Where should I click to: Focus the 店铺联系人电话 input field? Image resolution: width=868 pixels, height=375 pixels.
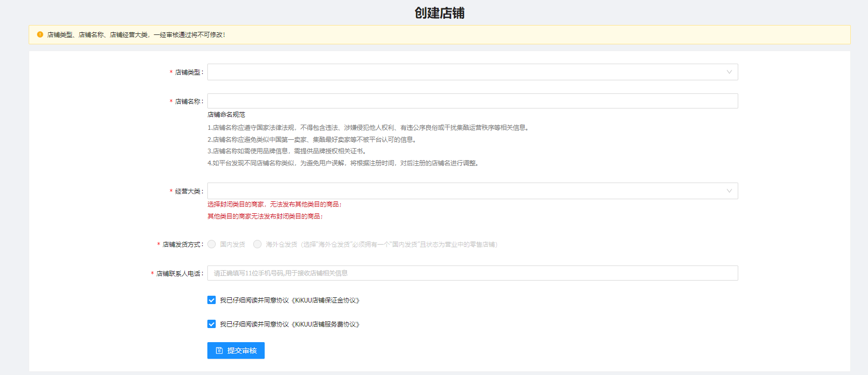pyautogui.click(x=473, y=273)
